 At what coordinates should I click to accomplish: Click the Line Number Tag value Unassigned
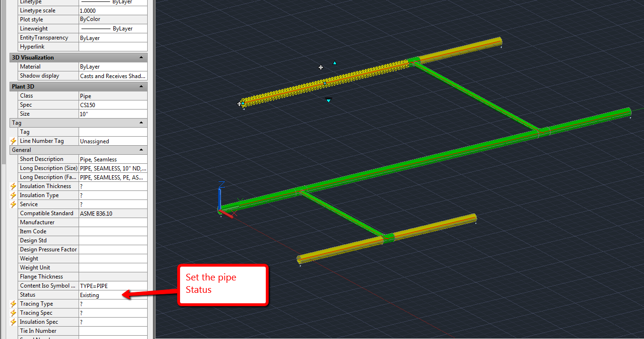[x=113, y=141]
